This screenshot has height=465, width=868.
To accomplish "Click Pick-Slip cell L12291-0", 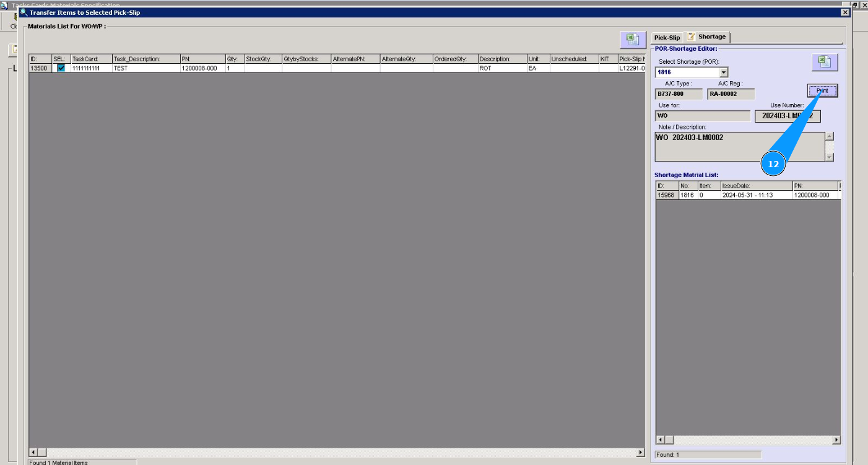I will (x=631, y=68).
